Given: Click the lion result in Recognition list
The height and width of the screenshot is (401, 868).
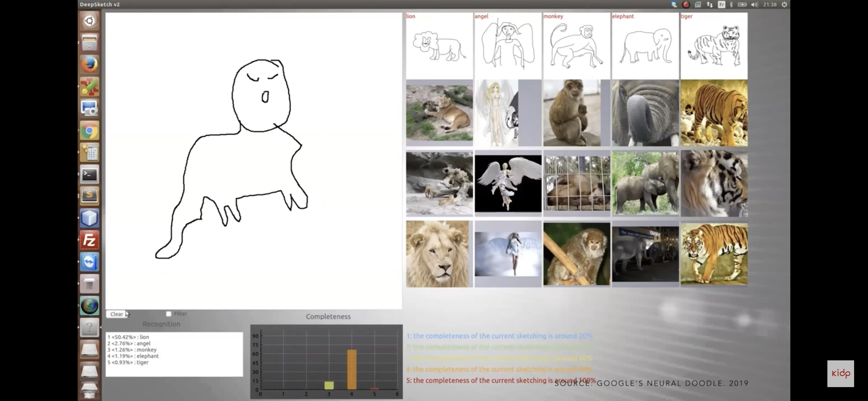Looking at the screenshot, I should click(x=128, y=337).
